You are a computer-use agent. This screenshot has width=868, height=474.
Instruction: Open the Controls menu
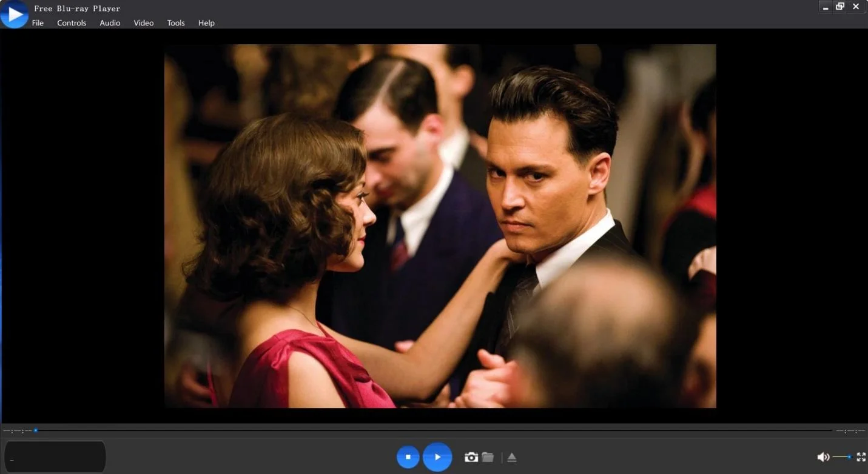72,23
